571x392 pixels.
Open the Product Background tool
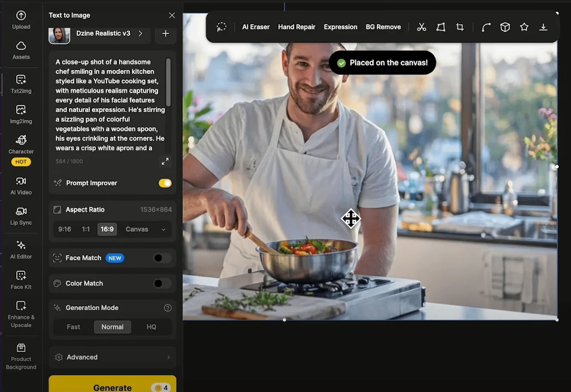point(20,356)
